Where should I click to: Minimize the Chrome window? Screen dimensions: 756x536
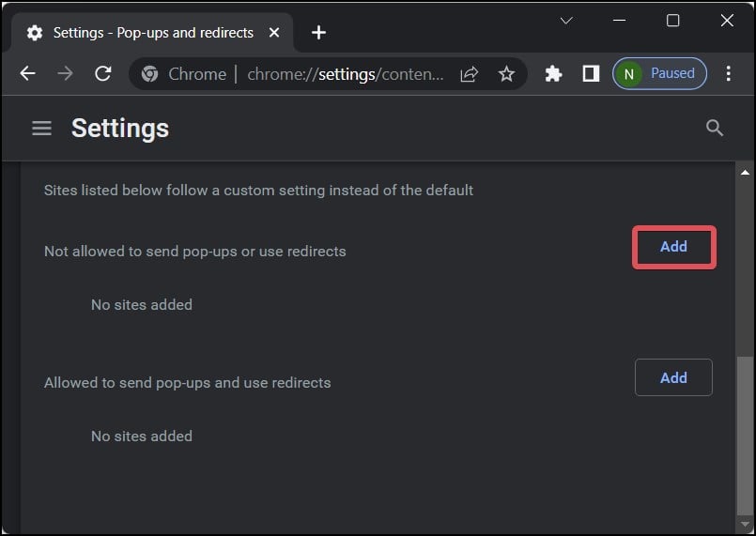pyautogui.click(x=619, y=21)
